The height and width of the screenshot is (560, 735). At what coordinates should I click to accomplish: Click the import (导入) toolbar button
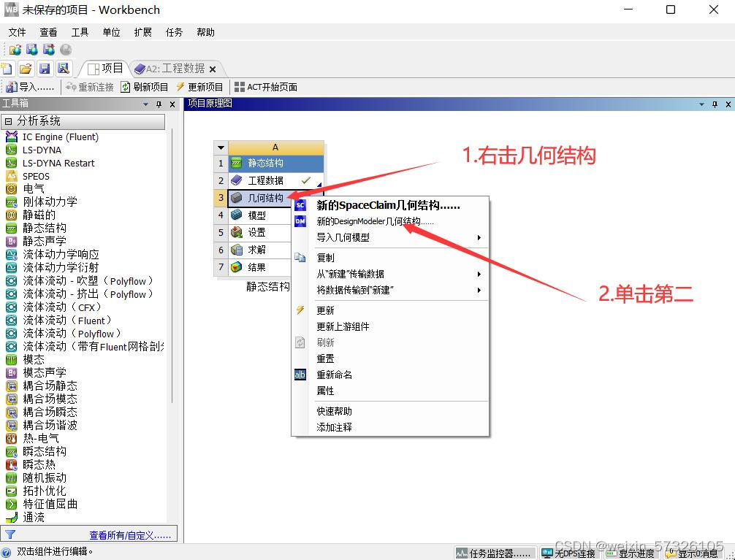coord(31,87)
